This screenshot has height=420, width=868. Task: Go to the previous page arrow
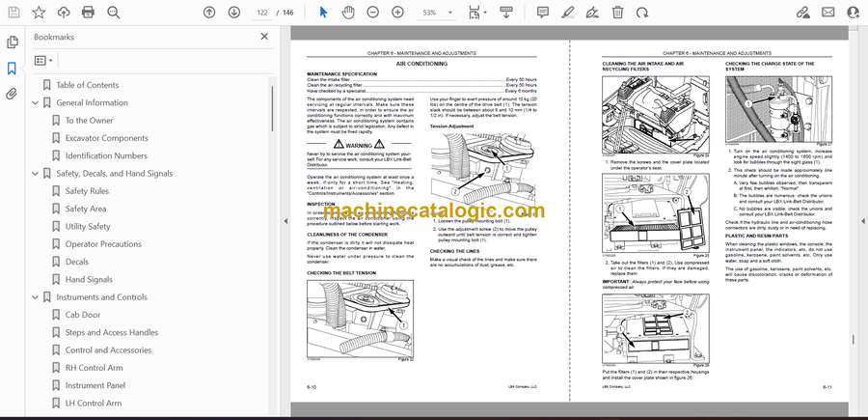click(x=210, y=13)
